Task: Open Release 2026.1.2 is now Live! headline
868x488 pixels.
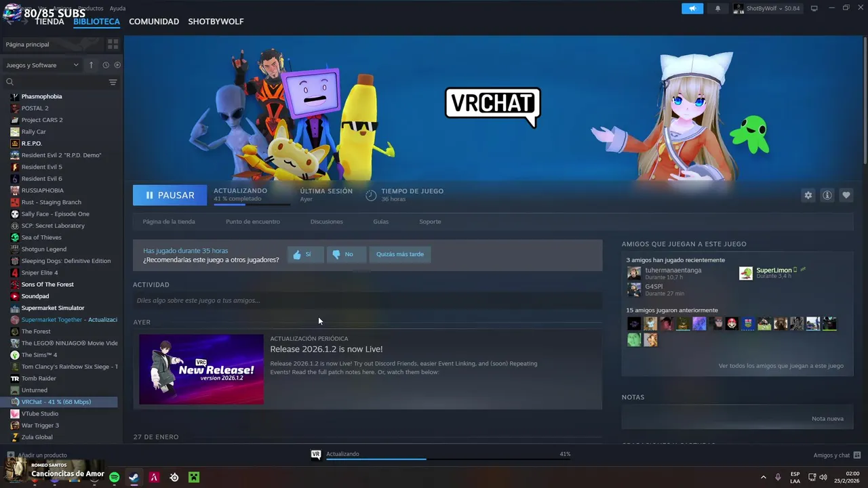Action: (x=326, y=349)
